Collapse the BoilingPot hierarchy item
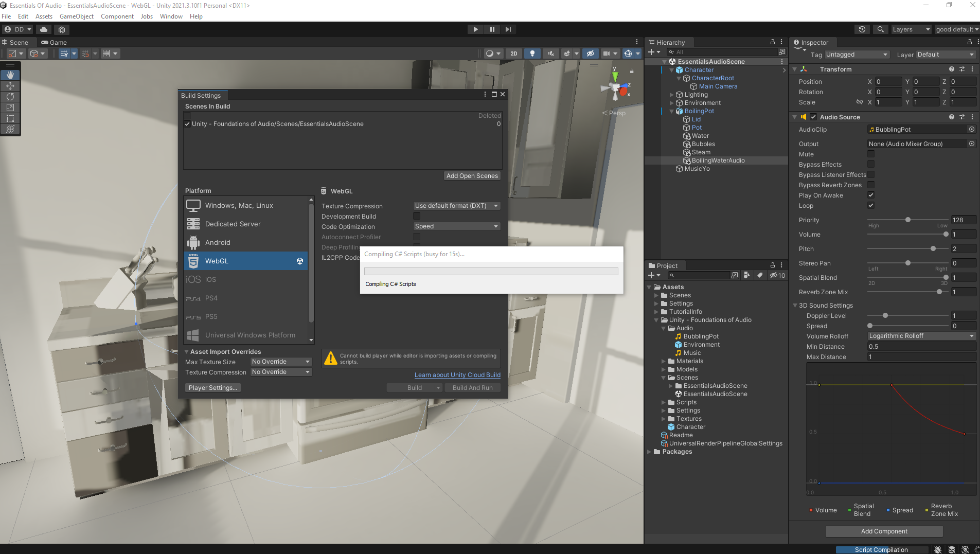The image size is (980, 554). coord(672,111)
